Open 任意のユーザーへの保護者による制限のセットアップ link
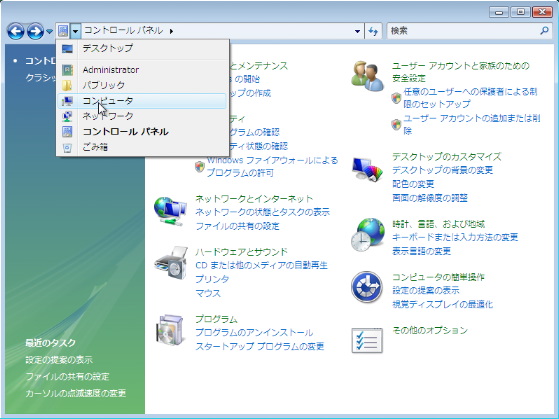The height and width of the screenshot is (419, 559). (470, 98)
